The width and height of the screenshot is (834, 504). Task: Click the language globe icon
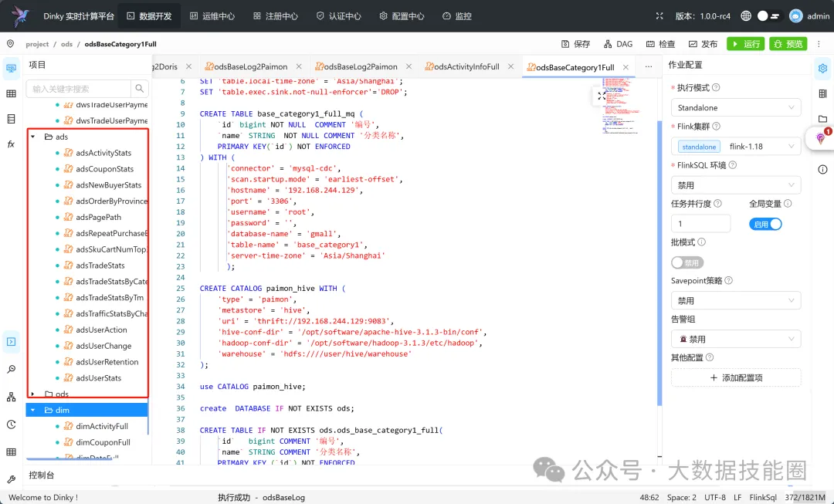coord(746,16)
